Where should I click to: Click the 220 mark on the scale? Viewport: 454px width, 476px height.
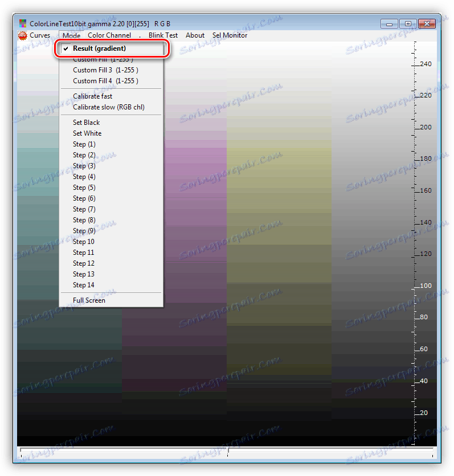[426, 95]
